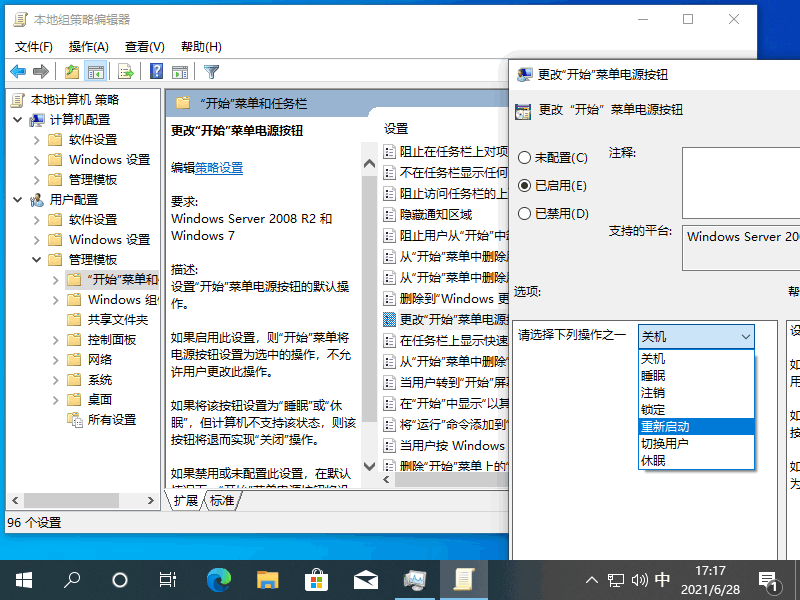Open Cortana circle on taskbar
This screenshot has width=800, height=600.
pos(120,580)
